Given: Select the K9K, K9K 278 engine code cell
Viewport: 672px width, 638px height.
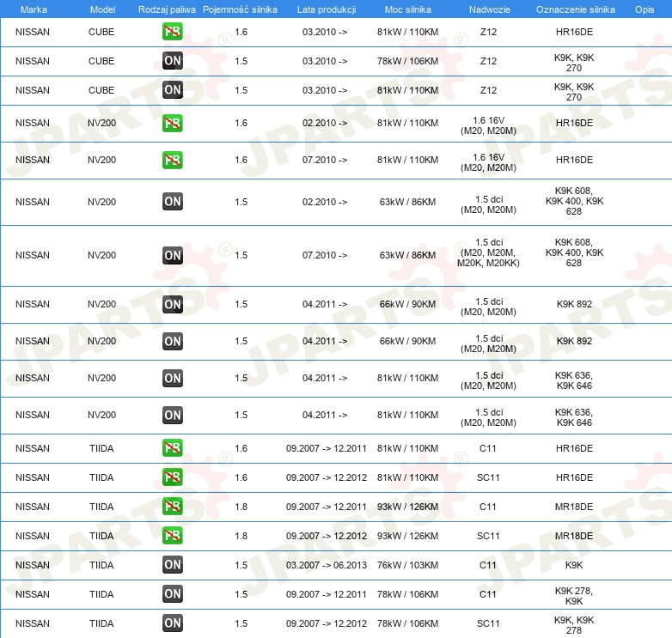Looking at the screenshot, I should click(x=574, y=625).
